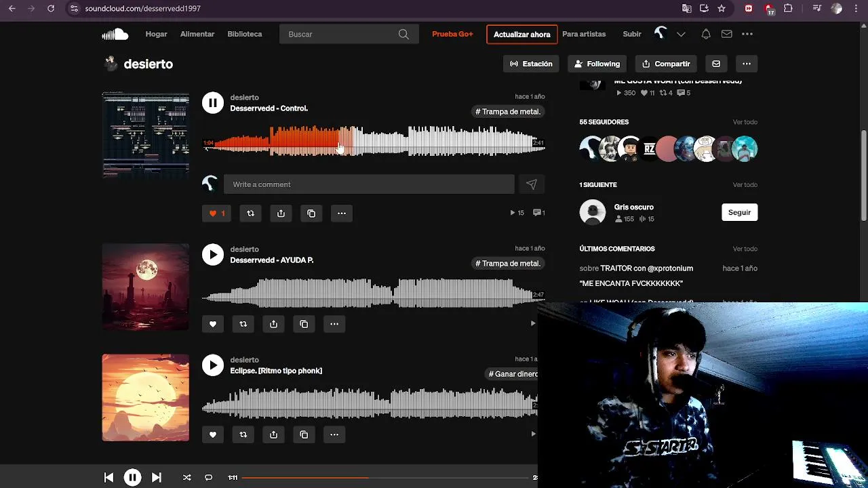Screen dimensions: 868x488
Task: Open the header three-dots menu
Action: point(747,34)
